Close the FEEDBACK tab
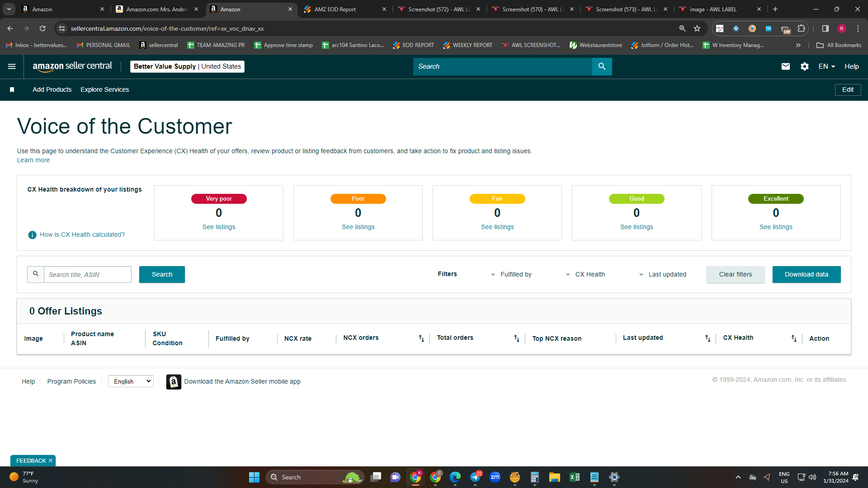This screenshot has height=488, width=868. [x=51, y=460]
